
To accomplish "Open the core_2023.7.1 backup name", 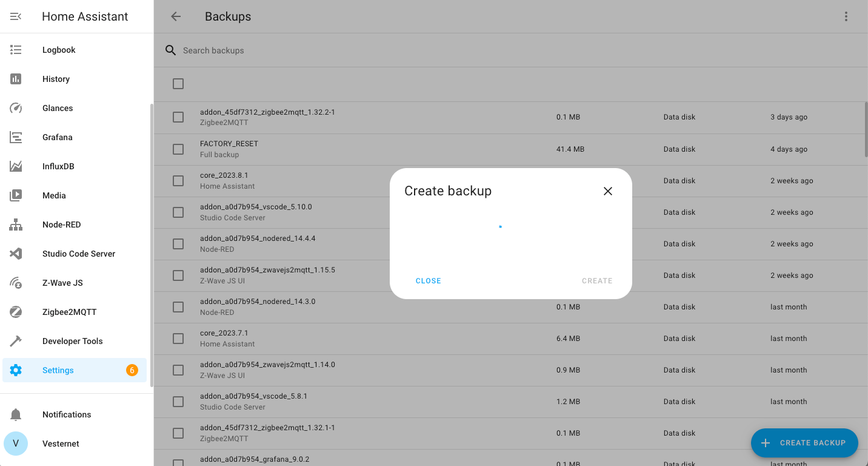I will point(224,333).
